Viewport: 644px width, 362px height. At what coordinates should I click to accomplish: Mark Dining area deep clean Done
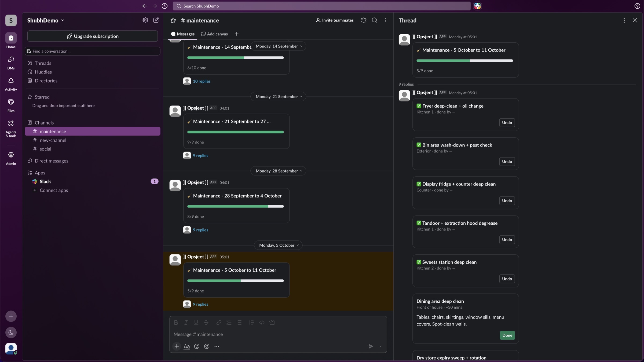[507, 335]
